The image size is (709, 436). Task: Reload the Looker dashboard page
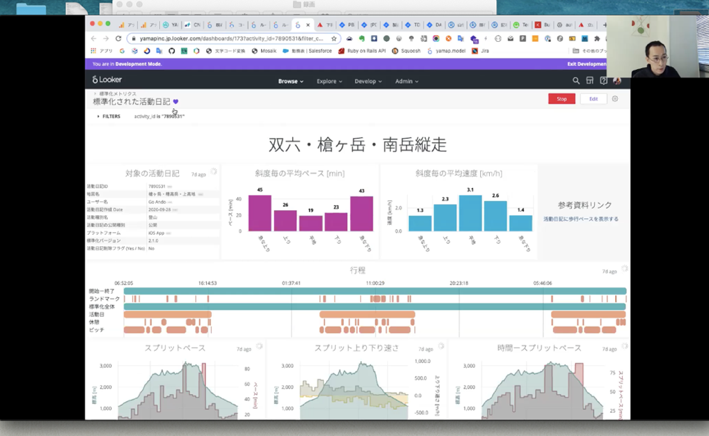tap(118, 39)
